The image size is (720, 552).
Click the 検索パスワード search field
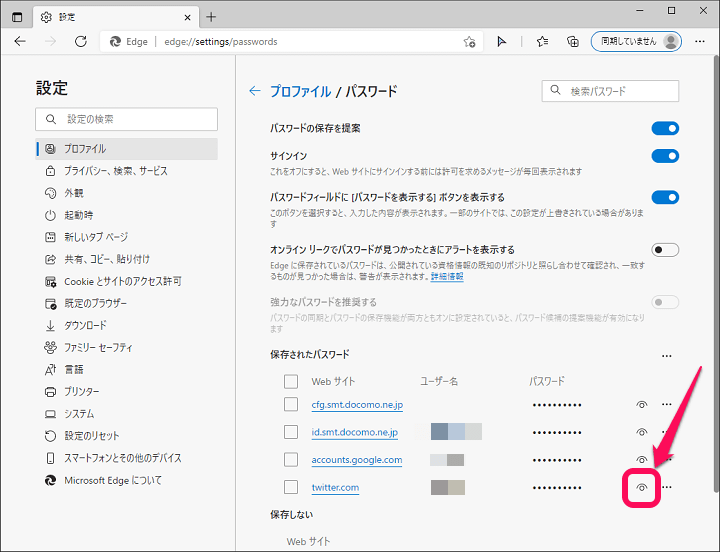click(x=610, y=91)
